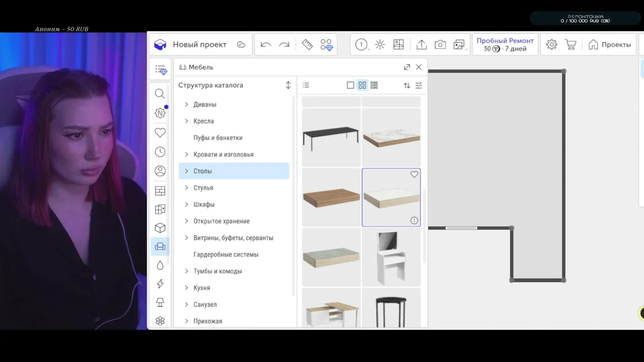Take a snapshot with camera icon
644x362 pixels.
[440, 45]
